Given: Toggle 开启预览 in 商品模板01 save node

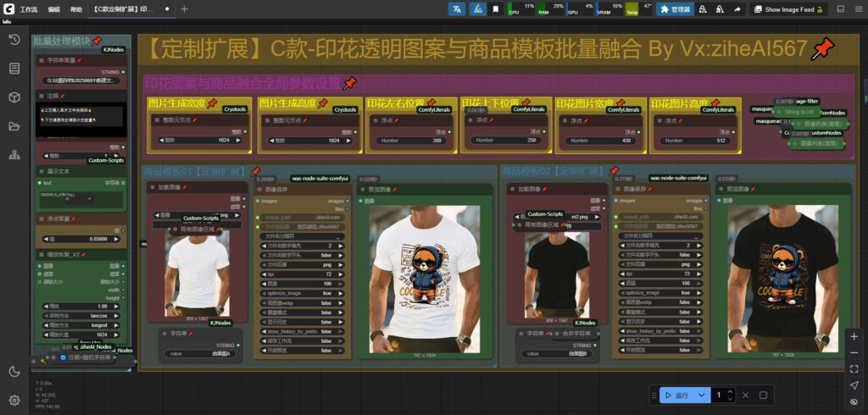Looking at the screenshot, I should click(x=303, y=351).
